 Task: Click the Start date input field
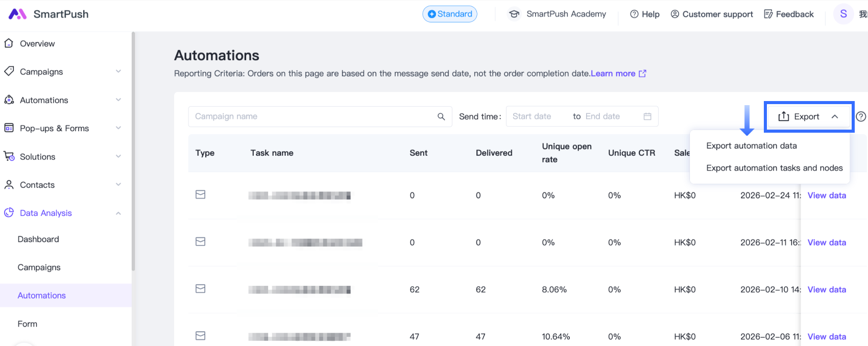(536, 117)
